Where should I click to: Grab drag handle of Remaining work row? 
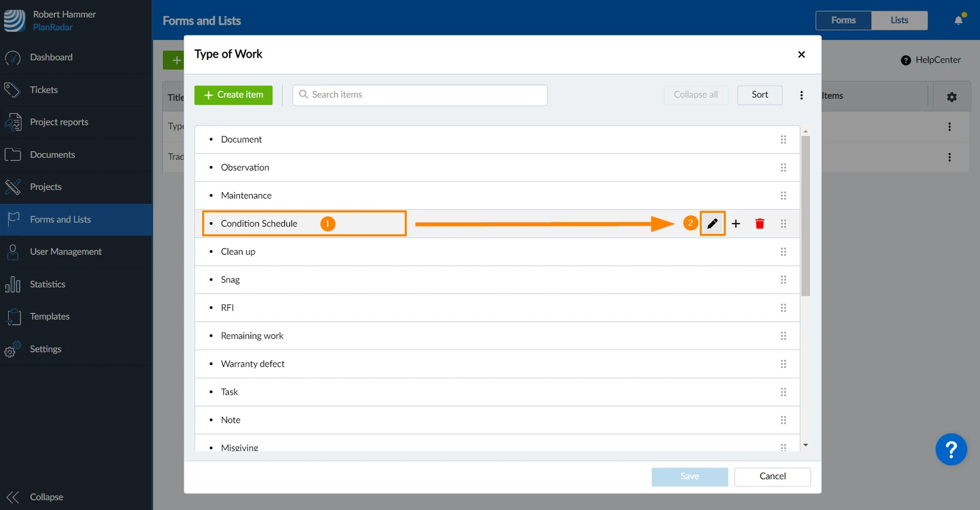point(783,336)
